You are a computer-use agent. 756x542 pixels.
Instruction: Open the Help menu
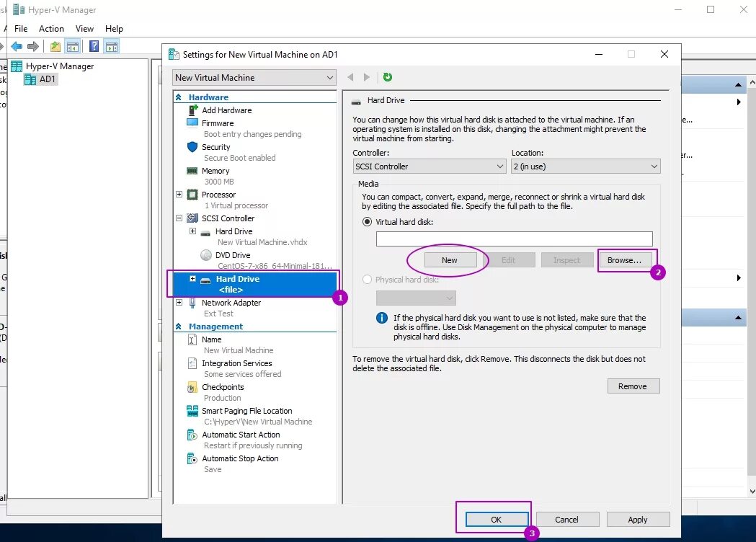[114, 28]
